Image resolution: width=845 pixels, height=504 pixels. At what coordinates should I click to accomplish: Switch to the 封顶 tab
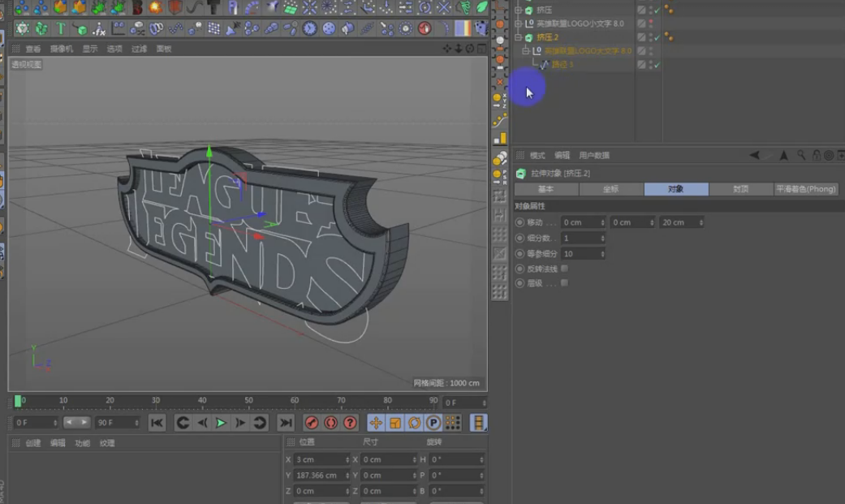[x=741, y=189]
